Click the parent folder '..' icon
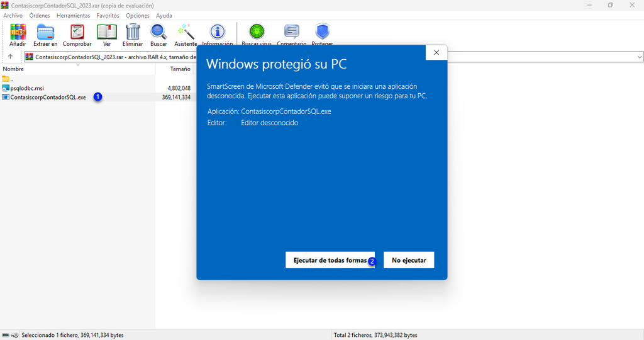 point(5,79)
